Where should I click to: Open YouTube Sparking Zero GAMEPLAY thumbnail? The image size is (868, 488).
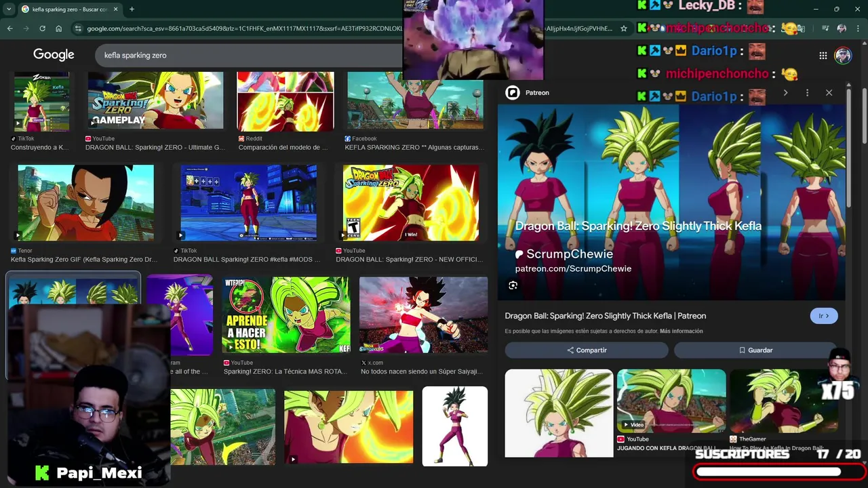click(x=155, y=100)
